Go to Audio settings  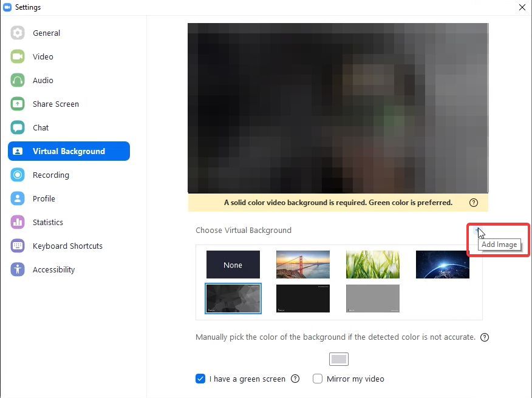[x=43, y=80]
